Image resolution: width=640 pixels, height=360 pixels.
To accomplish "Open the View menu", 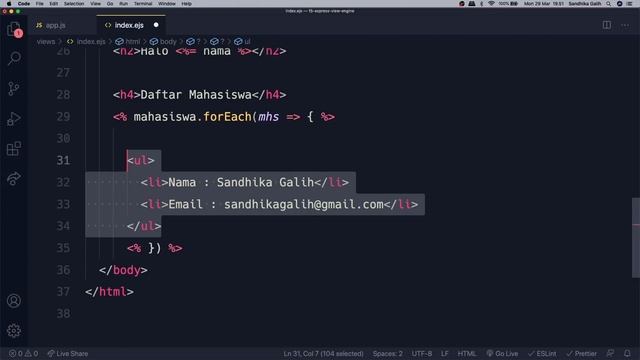I will [x=96, y=4].
